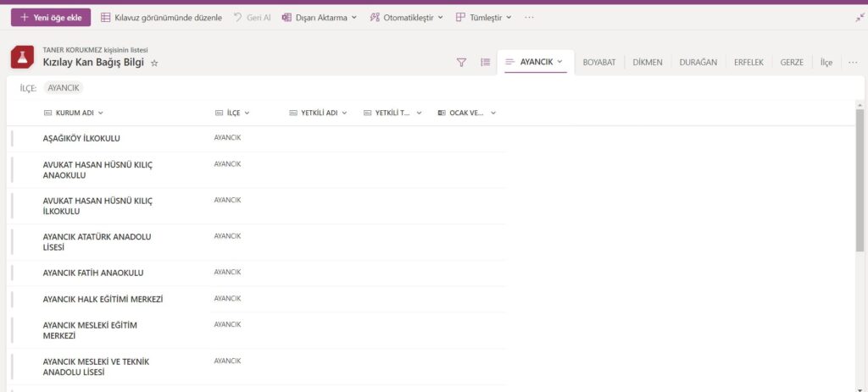868x392 pixels.
Task: Select the DURAĞAN view tab
Action: [x=698, y=62]
